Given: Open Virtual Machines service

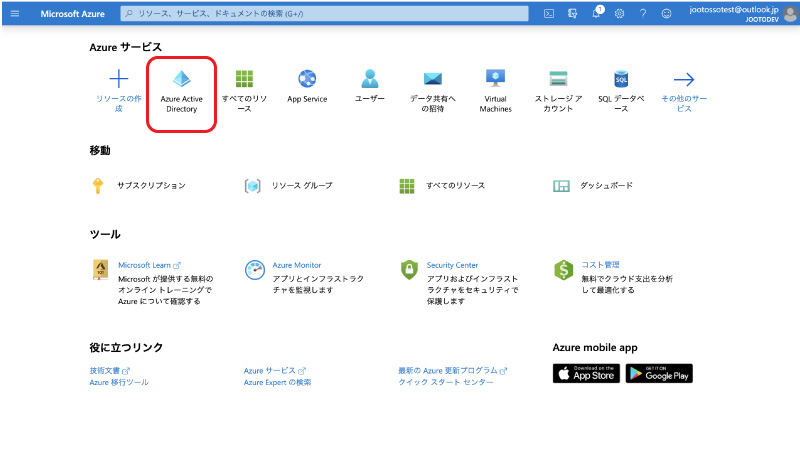Looking at the screenshot, I should [x=496, y=78].
